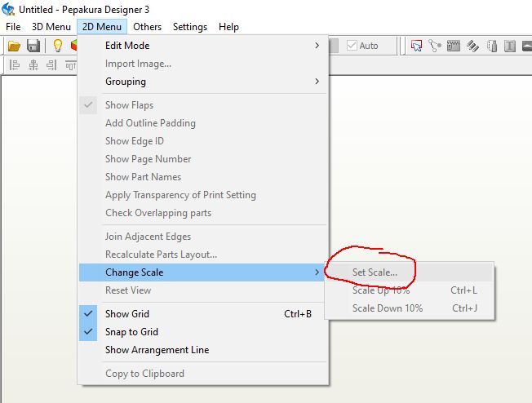Select Show Arrangement Line menu entry
The width and height of the screenshot is (532, 403).
[157, 350]
